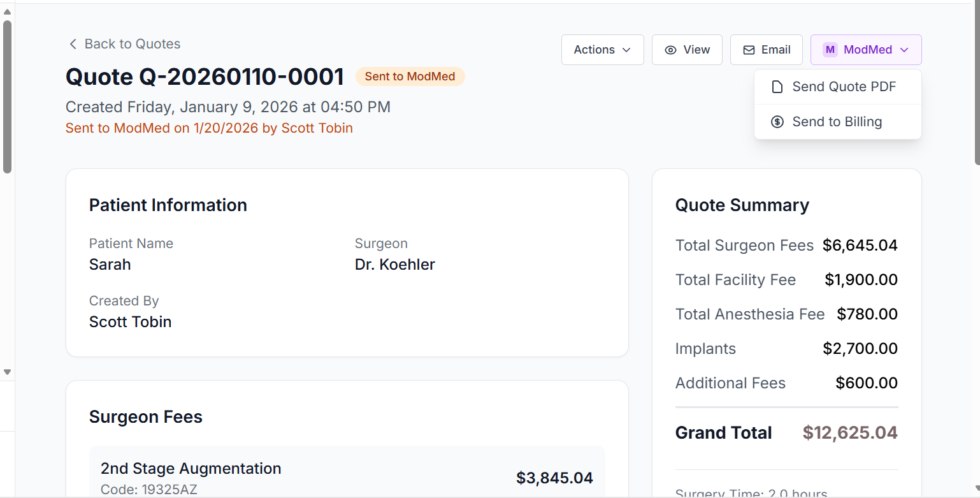The height and width of the screenshot is (498, 980).
Task: Click the ModMed button's chevron arrow
Action: (x=904, y=50)
